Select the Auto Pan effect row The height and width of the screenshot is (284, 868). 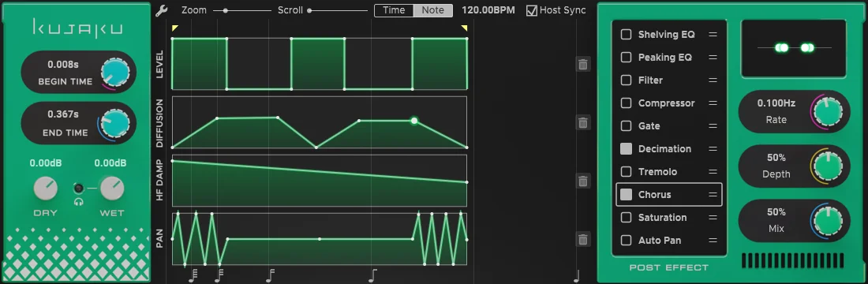click(x=668, y=241)
